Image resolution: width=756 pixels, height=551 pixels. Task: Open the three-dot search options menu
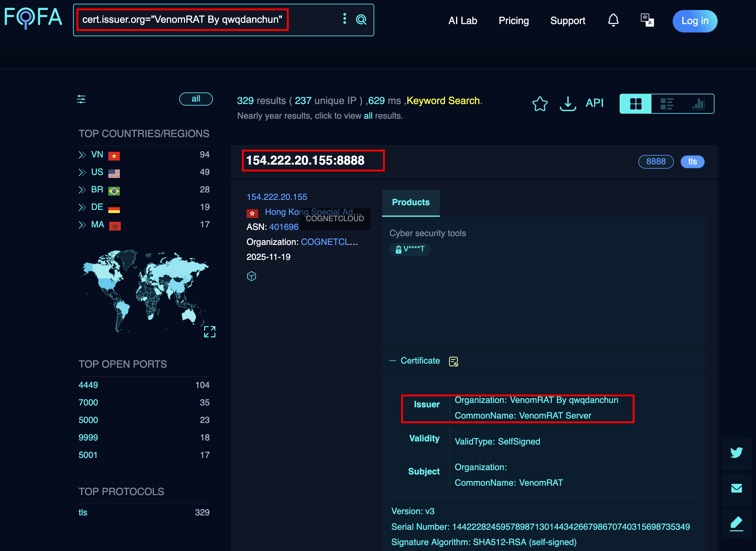coord(345,19)
